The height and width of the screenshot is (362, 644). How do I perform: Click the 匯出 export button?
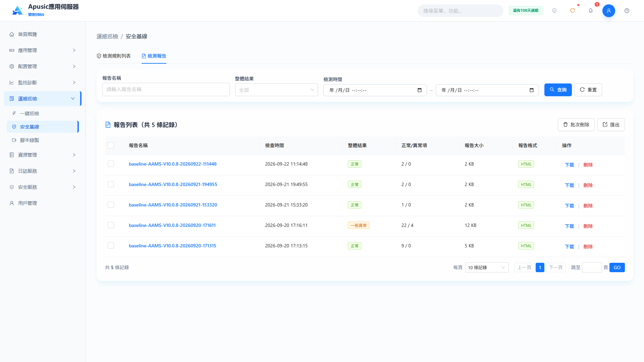611,125
